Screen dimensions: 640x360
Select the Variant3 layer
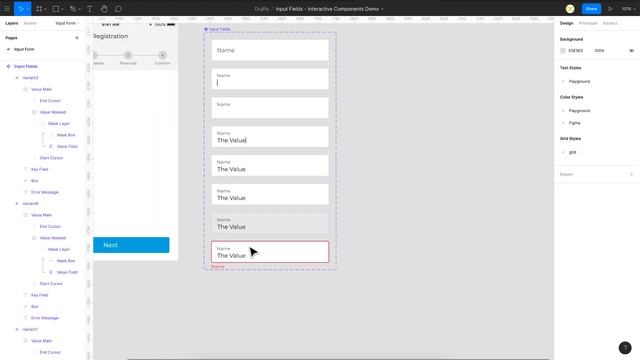pyautogui.click(x=30, y=78)
